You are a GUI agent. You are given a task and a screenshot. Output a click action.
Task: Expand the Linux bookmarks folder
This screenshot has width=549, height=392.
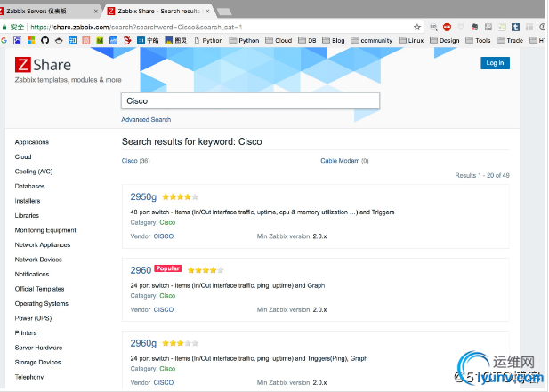tap(411, 41)
